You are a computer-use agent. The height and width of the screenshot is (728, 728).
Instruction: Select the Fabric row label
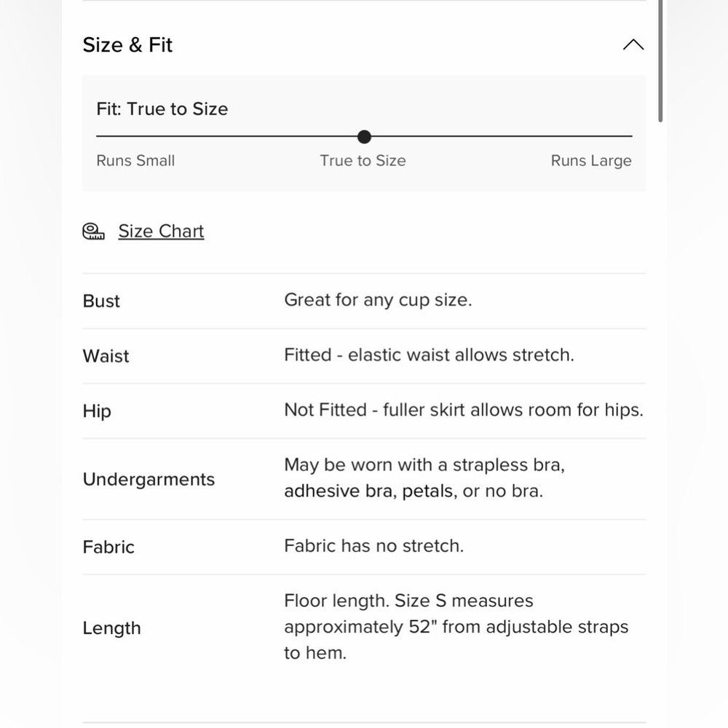tap(108, 547)
